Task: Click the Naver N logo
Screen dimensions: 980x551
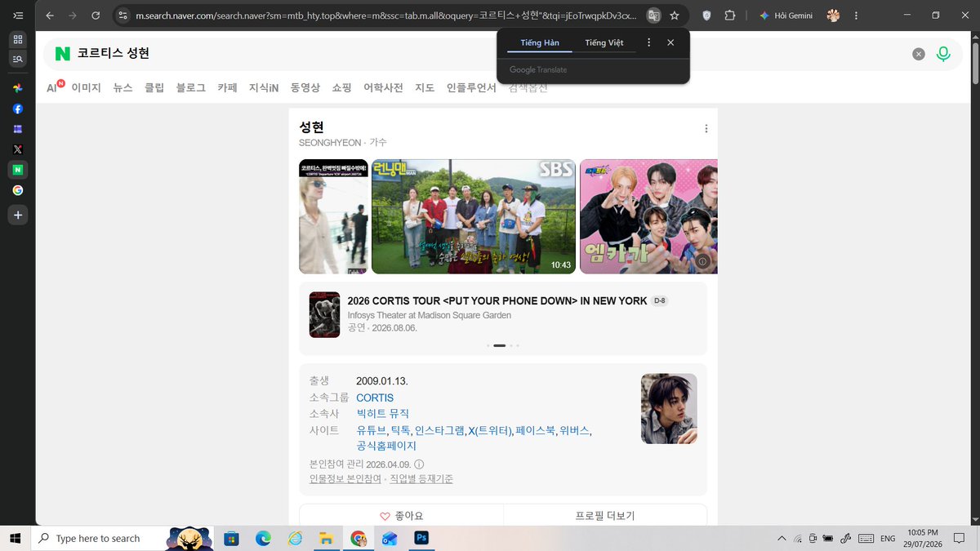Action: pos(63,54)
